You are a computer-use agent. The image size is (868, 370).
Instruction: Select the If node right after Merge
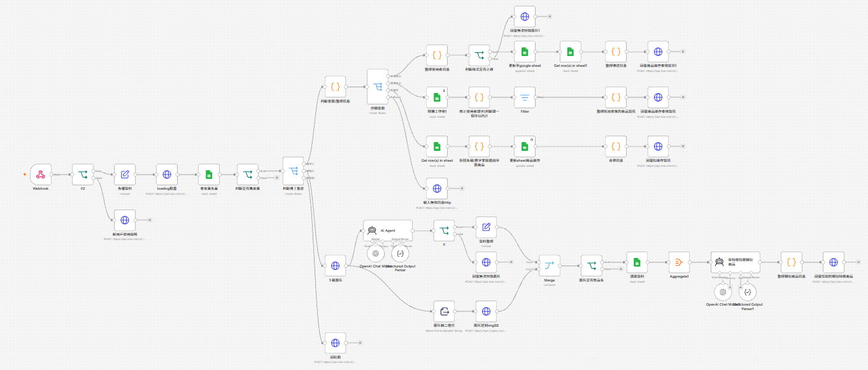(591, 266)
